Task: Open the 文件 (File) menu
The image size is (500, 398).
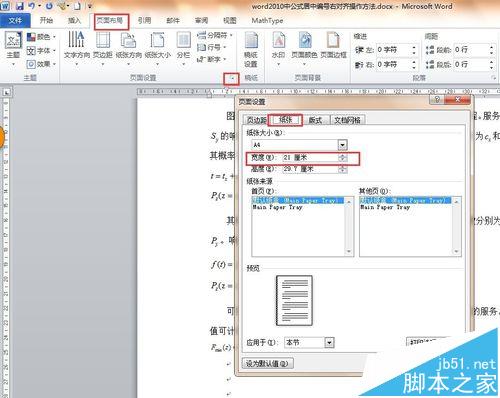Action: [x=15, y=21]
